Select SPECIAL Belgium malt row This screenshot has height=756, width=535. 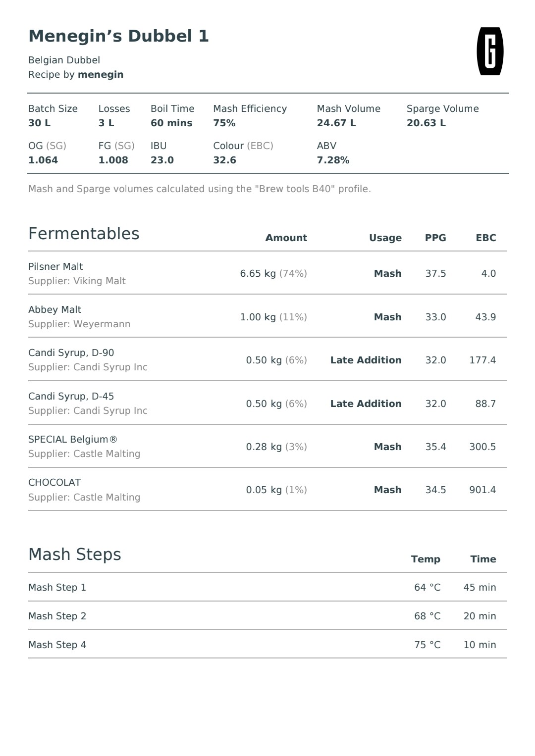(x=267, y=447)
